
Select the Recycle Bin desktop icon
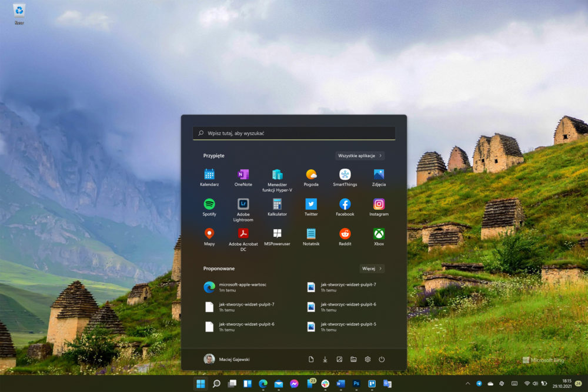pos(19,14)
